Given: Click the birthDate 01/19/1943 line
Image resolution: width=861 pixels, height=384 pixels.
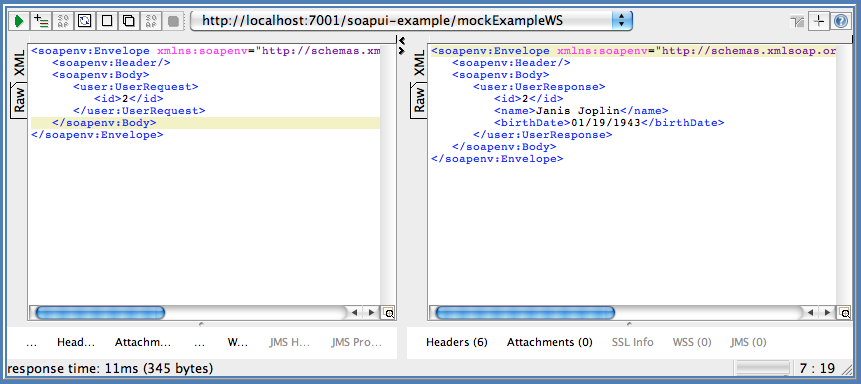Looking at the screenshot, I should point(609,123).
